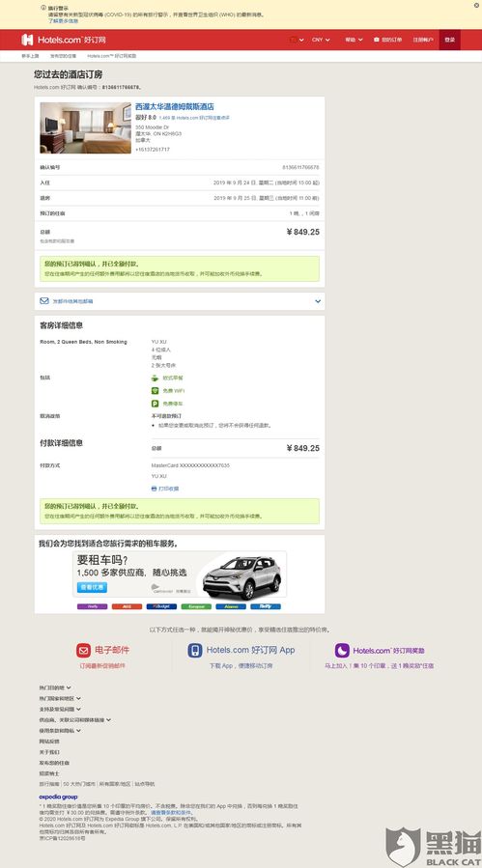Screen dimensions: 482x868
Task: Click the Hotels.com logo in header
Action: point(63,40)
